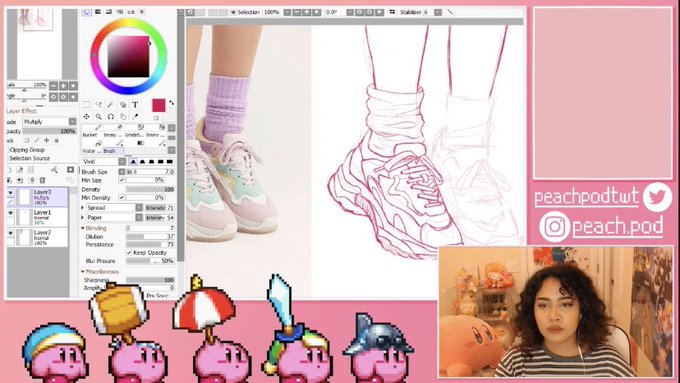Hide Layer2 with its eye icon
Screen dimensions: 680x383
click(x=10, y=233)
